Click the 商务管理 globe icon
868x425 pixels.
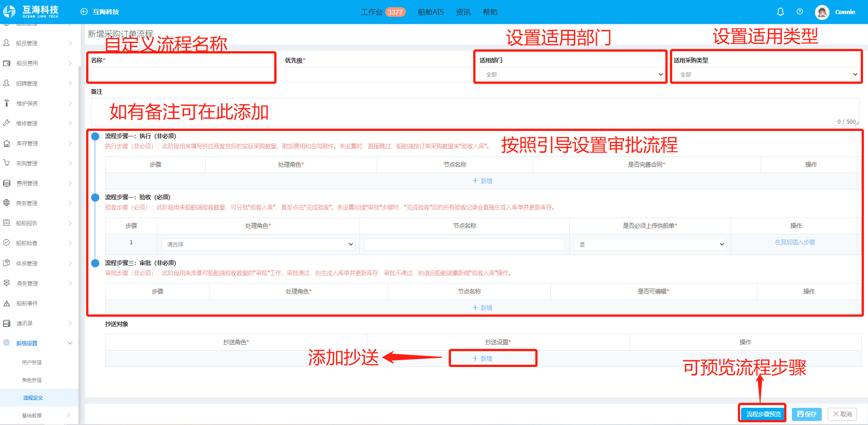[x=6, y=203]
